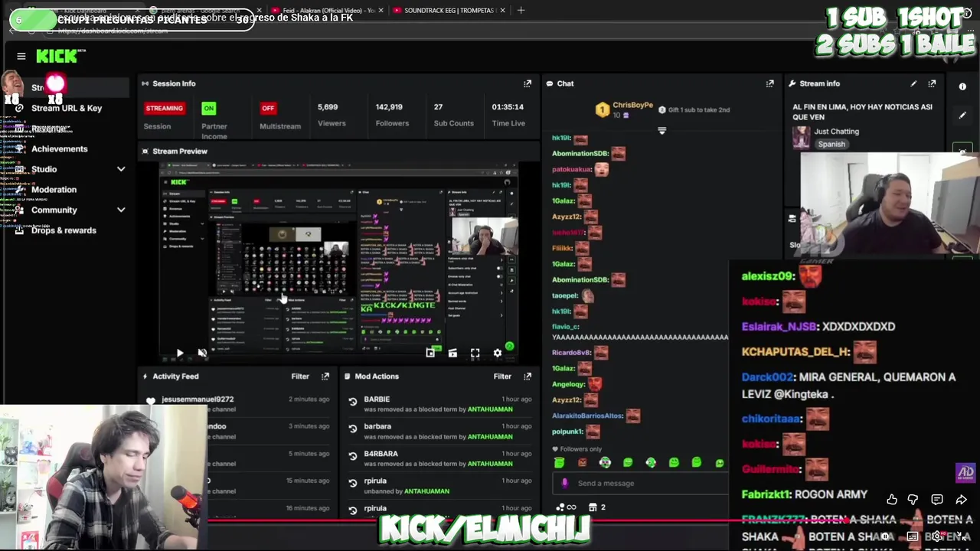Image resolution: width=980 pixels, height=551 pixels.
Task: Expand the Community sidebar section
Action: pyautogui.click(x=121, y=210)
